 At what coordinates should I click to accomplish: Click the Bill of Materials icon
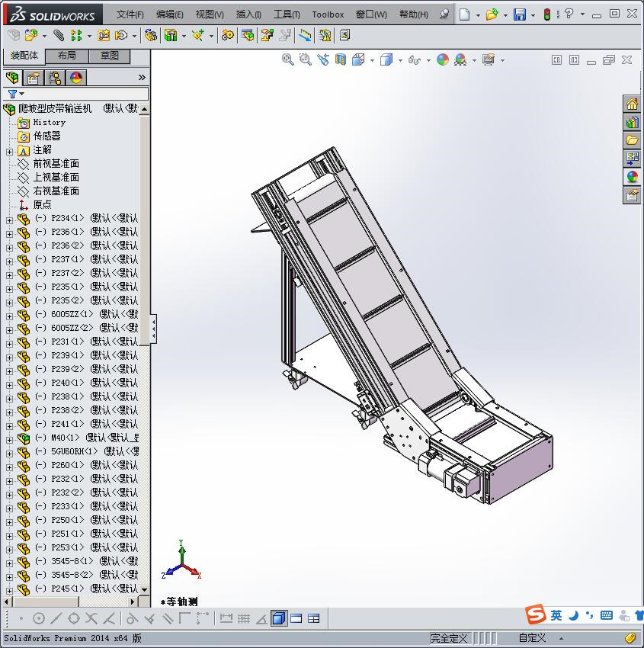coord(248,36)
